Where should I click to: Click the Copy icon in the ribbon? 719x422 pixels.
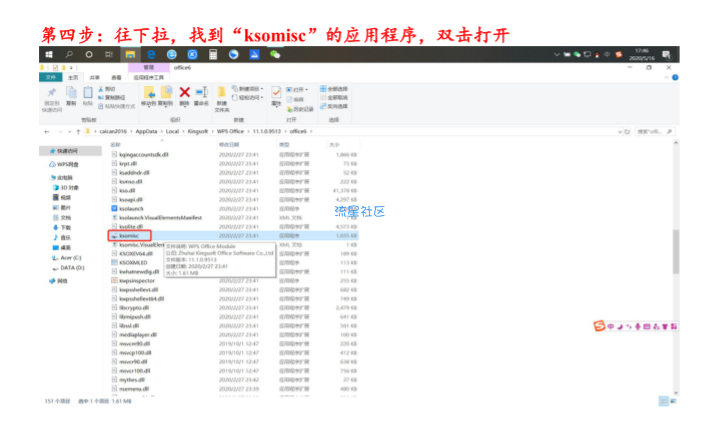pos(71,92)
